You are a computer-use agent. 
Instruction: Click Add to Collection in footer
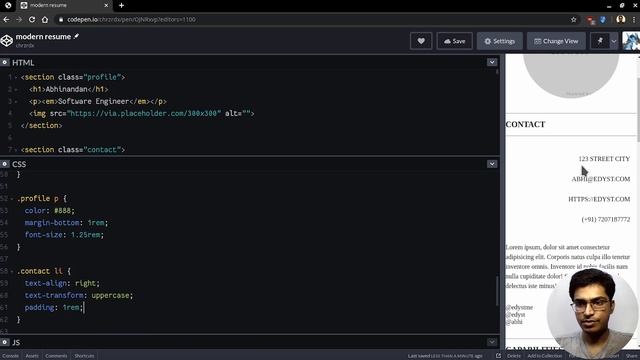(544, 356)
